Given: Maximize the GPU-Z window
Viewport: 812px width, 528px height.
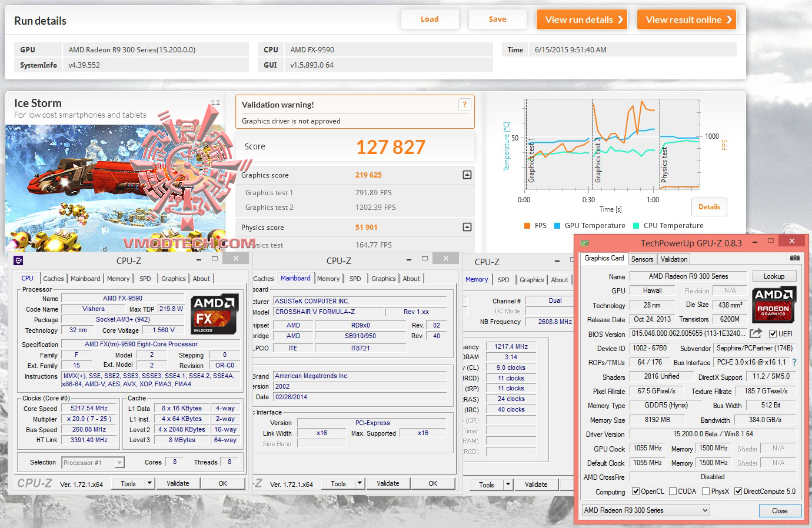Looking at the screenshot, I should click(771, 241).
